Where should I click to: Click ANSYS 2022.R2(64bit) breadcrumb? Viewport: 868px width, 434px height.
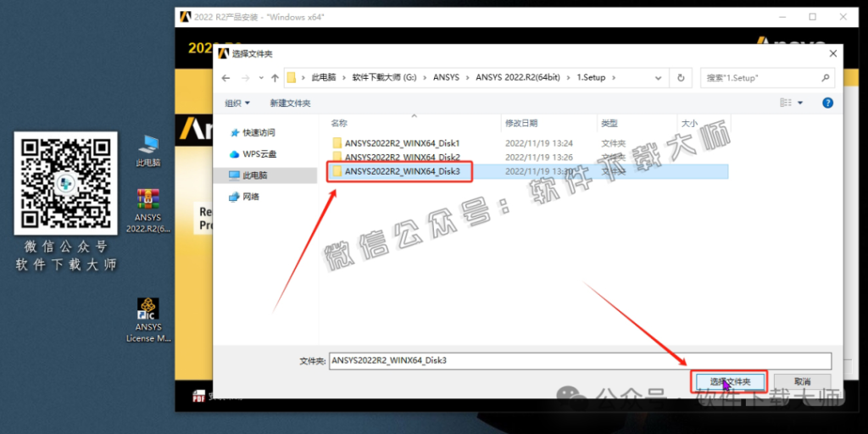(519, 78)
